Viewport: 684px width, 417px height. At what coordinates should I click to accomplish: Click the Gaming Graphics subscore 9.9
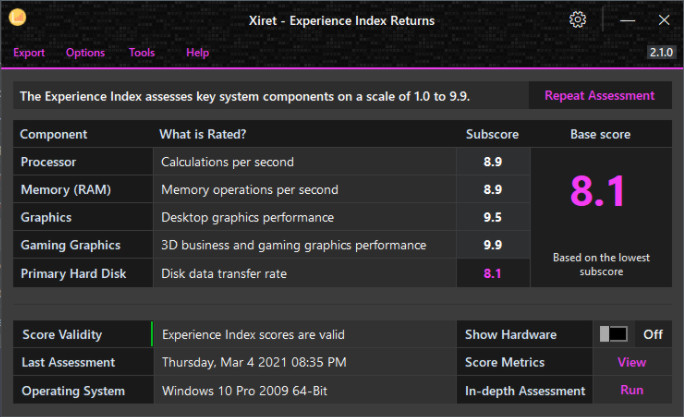click(x=492, y=245)
